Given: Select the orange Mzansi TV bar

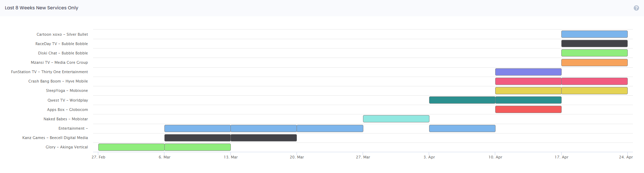Looking at the screenshot, I should (594, 62).
